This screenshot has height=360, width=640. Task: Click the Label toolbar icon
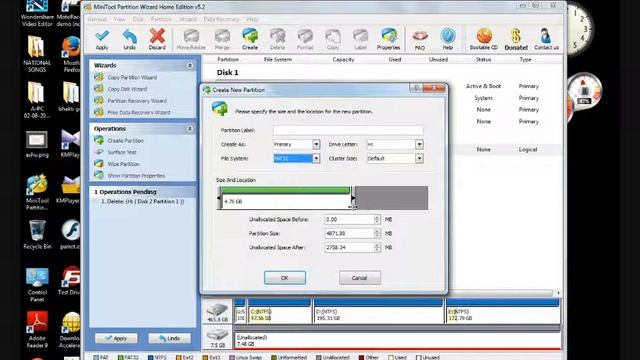tap(360, 40)
